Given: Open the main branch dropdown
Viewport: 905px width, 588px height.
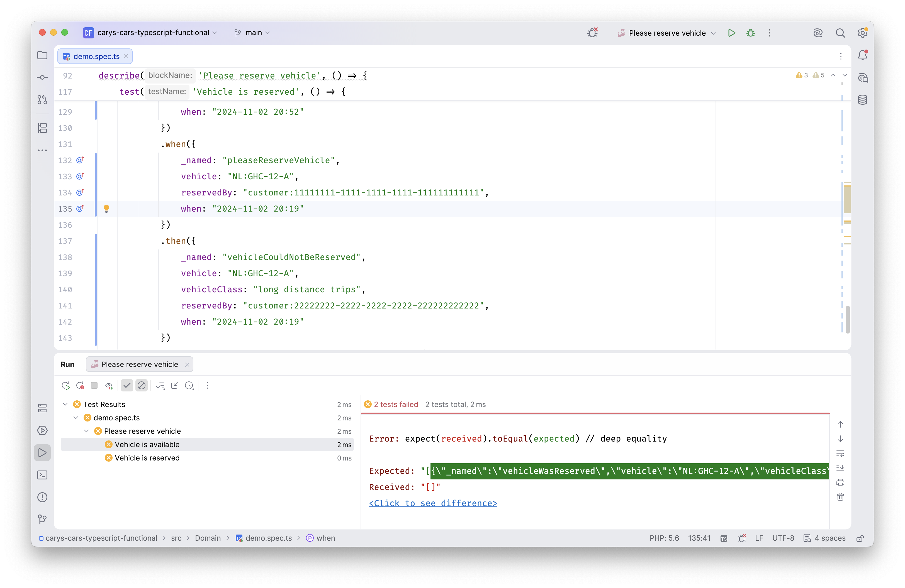Looking at the screenshot, I should (252, 33).
